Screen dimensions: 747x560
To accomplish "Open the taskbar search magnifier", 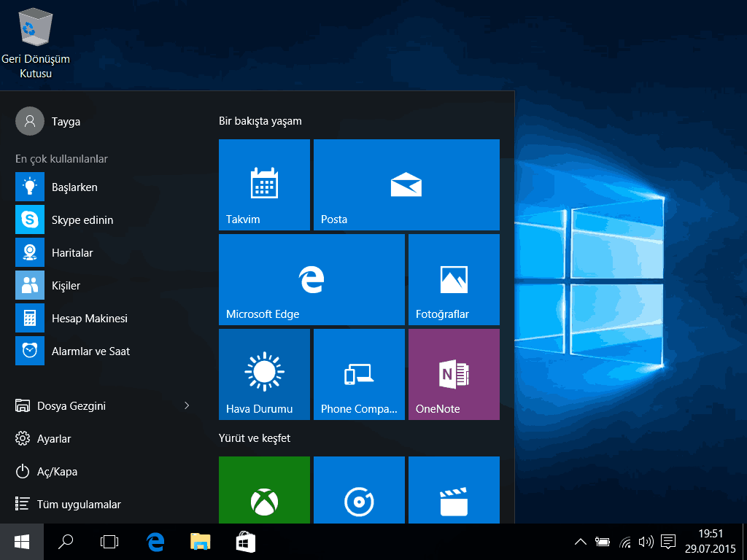I will click(x=65, y=542).
